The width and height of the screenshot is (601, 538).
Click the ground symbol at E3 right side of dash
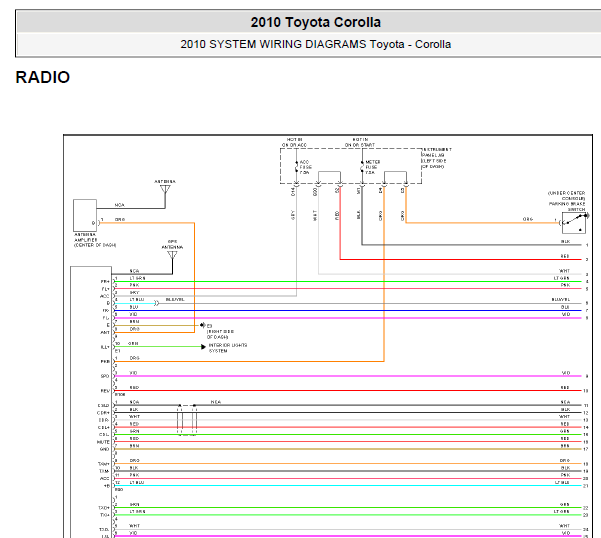[x=202, y=325]
